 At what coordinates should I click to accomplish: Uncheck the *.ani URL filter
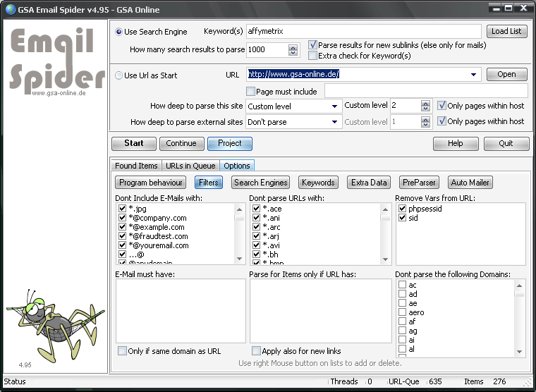coord(257,217)
